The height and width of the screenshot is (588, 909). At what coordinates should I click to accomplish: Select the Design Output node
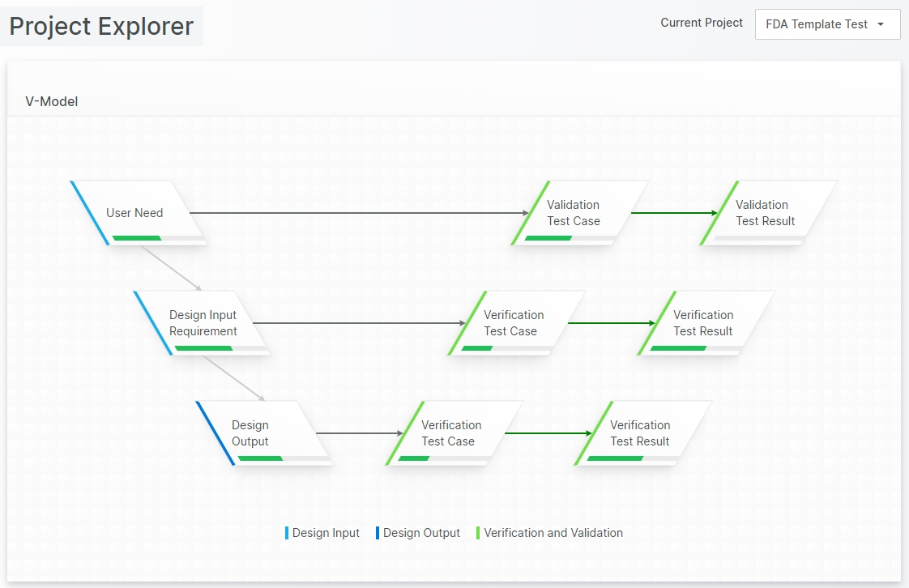pos(250,432)
